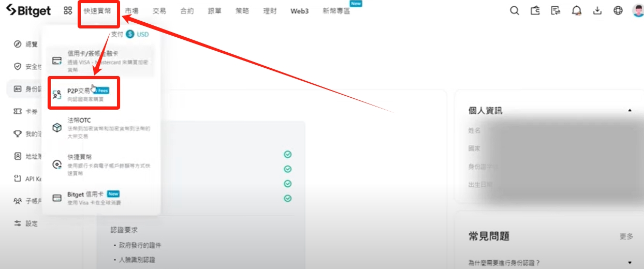Choose P2P交易 title in dropdown
Viewport: 644px width, 269px height.
[x=79, y=90]
